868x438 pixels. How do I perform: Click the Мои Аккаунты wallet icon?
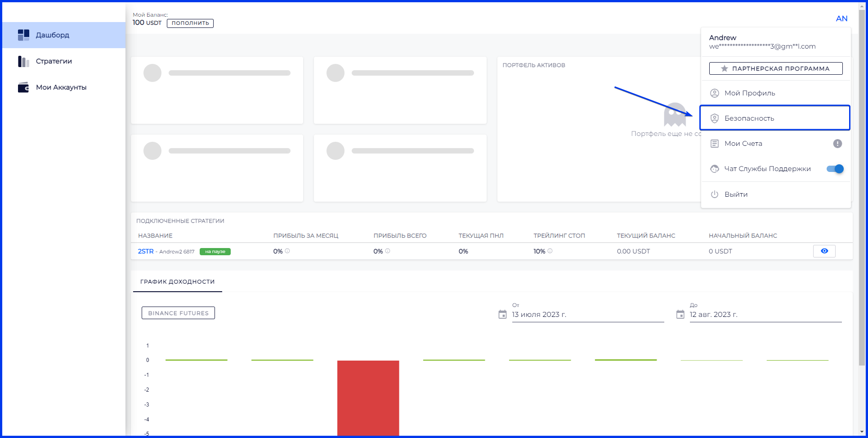23,87
